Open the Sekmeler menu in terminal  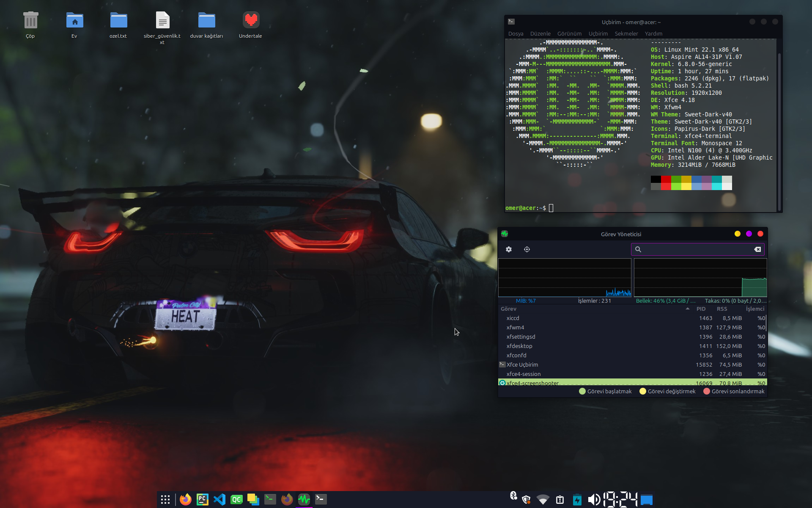pyautogui.click(x=626, y=34)
